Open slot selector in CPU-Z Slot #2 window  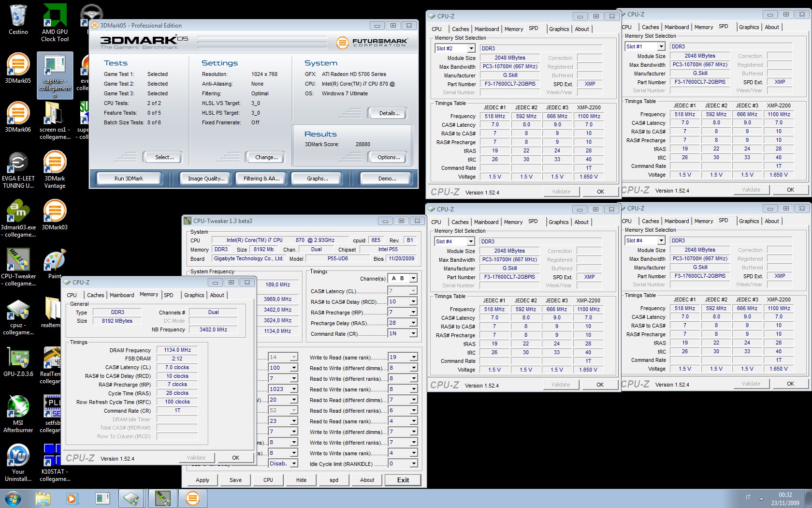coord(471,48)
